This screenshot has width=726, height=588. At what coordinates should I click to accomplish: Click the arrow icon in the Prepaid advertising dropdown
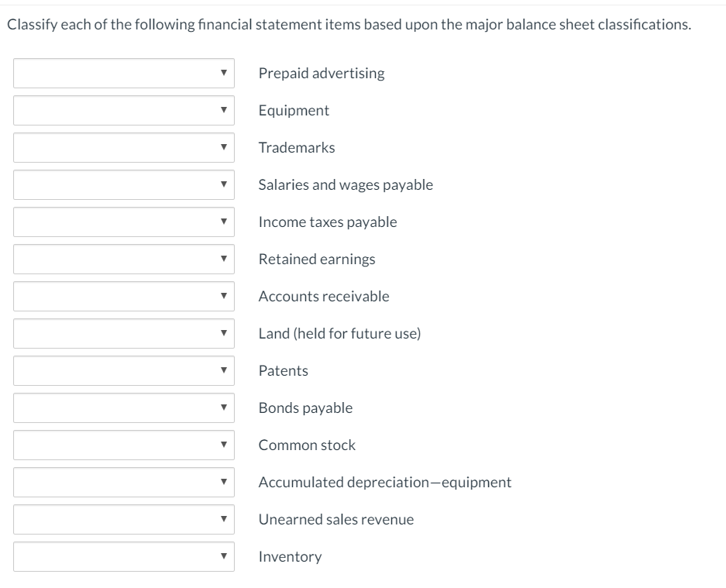[224, 74]
